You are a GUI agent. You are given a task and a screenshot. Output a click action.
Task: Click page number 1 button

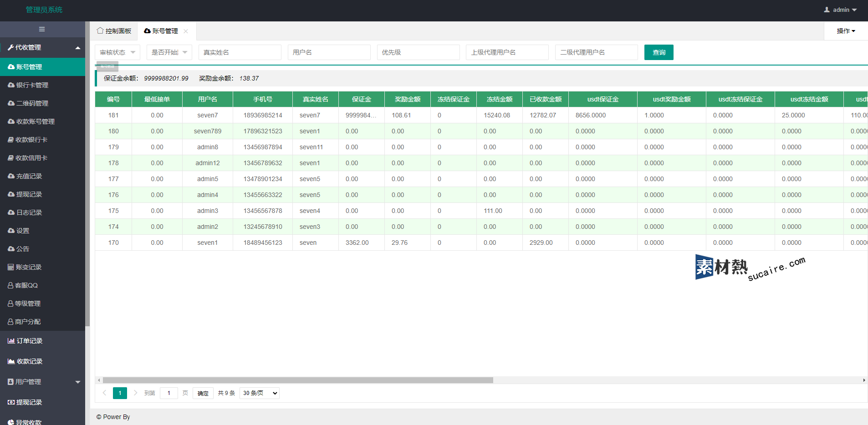point(120,393)
